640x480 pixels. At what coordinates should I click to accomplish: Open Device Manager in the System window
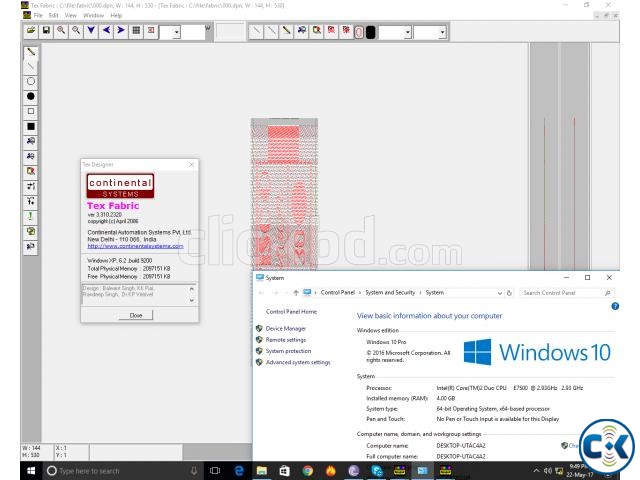pos(286,329)
